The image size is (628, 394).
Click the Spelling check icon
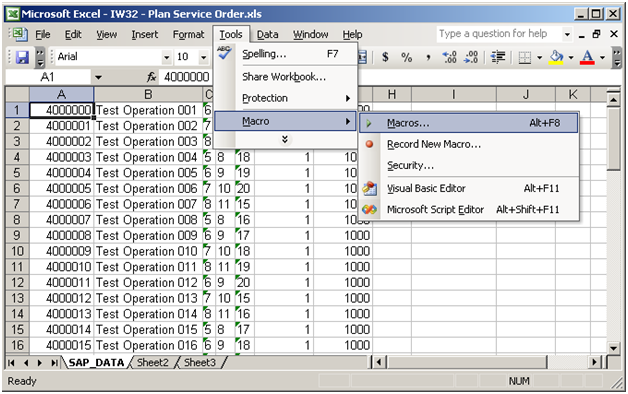coord(224,52)
